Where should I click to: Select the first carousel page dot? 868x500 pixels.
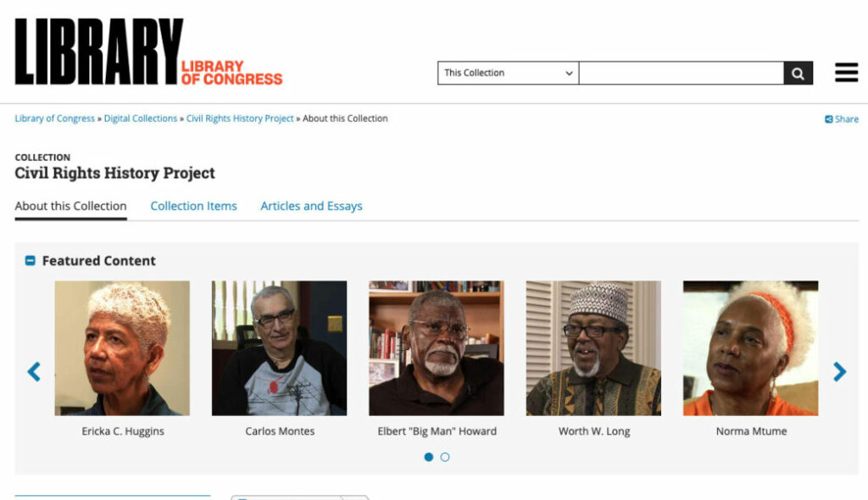point(428,457)
